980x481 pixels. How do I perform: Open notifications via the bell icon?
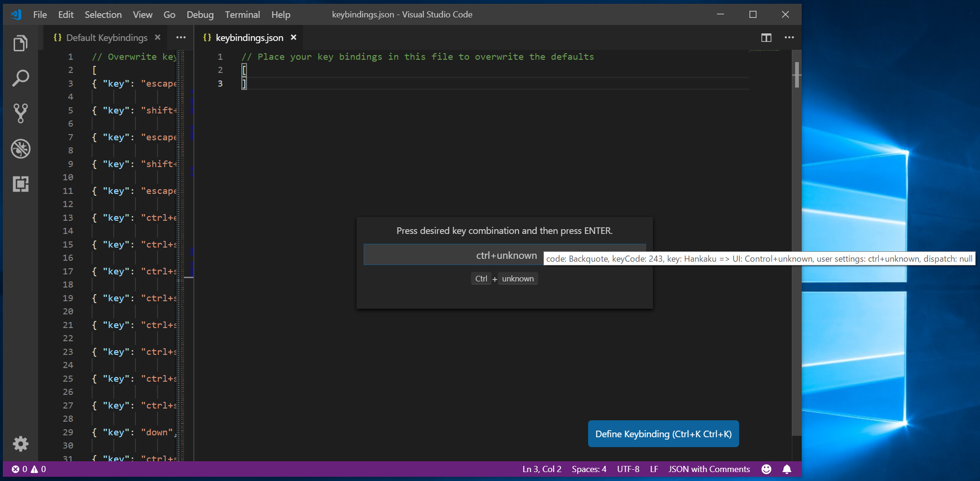tap(787, 469)
